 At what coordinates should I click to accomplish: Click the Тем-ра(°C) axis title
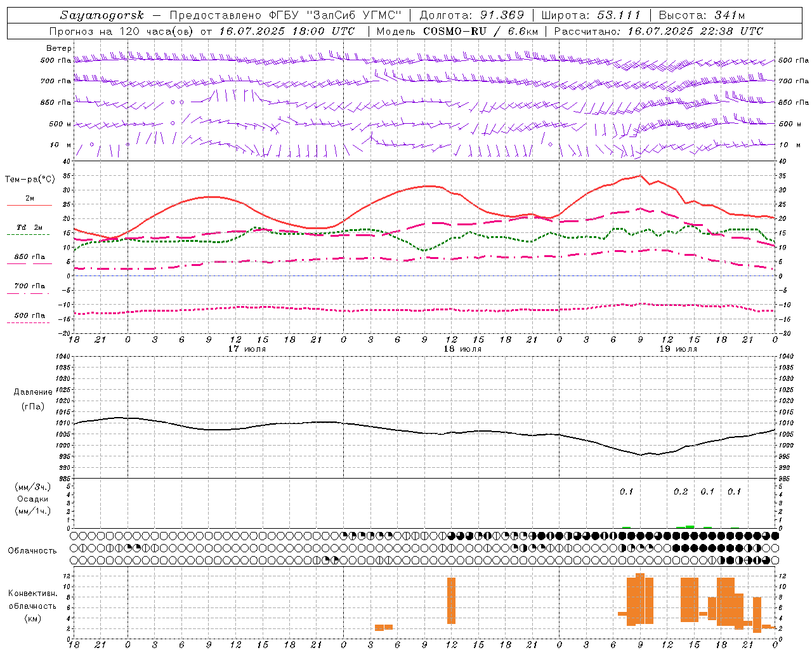(30, 180)
